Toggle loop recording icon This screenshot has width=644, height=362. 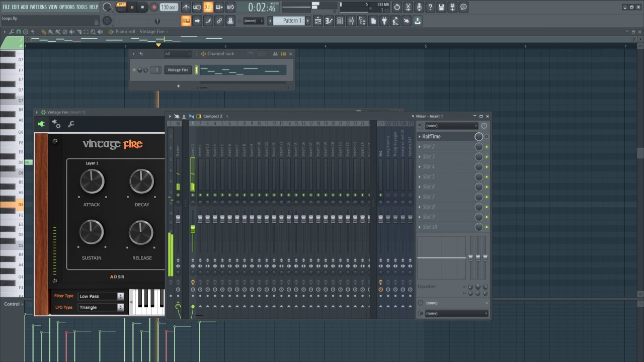point(230,7)
